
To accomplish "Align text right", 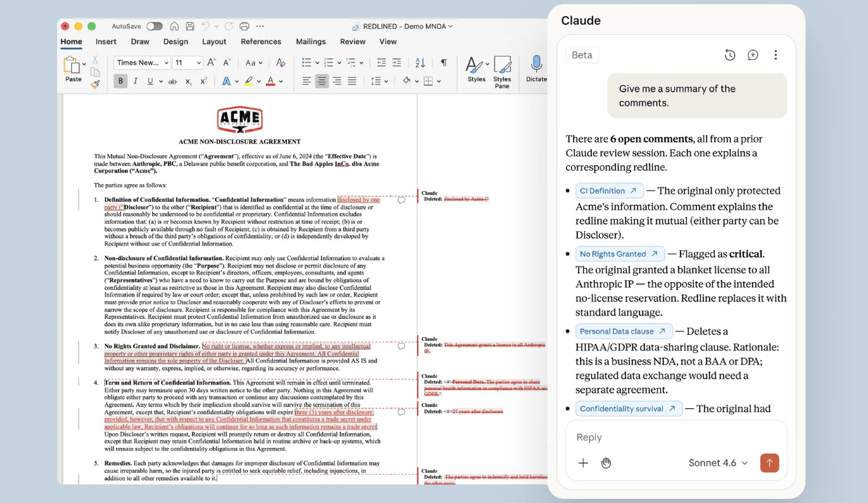I will tap(337, 81).
